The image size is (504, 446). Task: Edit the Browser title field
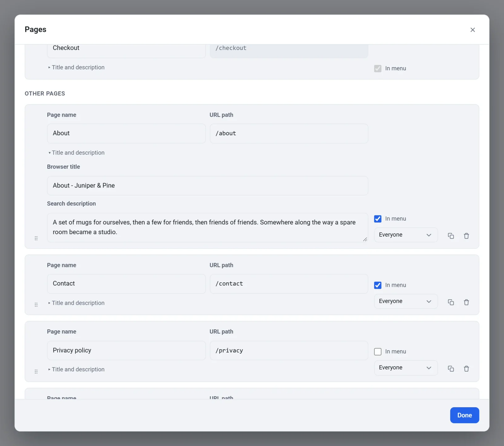[x=208, y=186]
